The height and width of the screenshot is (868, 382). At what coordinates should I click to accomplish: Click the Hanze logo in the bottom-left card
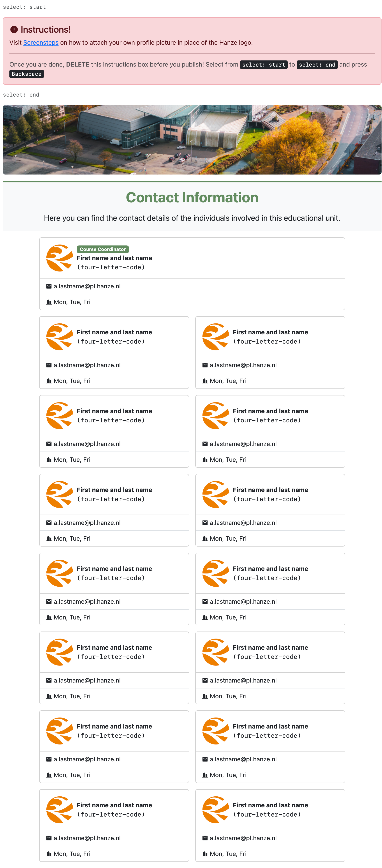[59, 810]
